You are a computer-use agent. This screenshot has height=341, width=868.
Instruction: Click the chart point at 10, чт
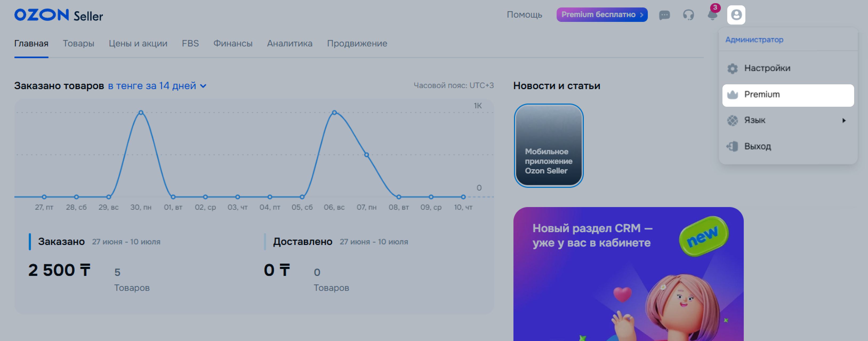click(x=463, y=197)
